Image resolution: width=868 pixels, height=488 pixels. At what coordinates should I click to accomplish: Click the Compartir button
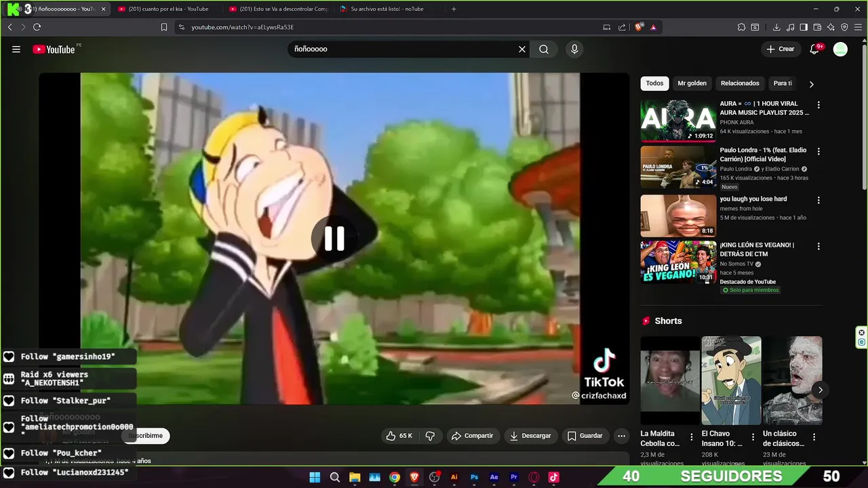473,436
